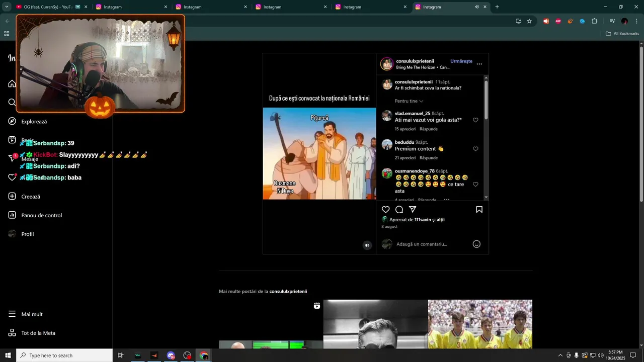Open the Windows Start menu
Image resolution: width=644 pixels, height=362 pixels.
[8, 355]
